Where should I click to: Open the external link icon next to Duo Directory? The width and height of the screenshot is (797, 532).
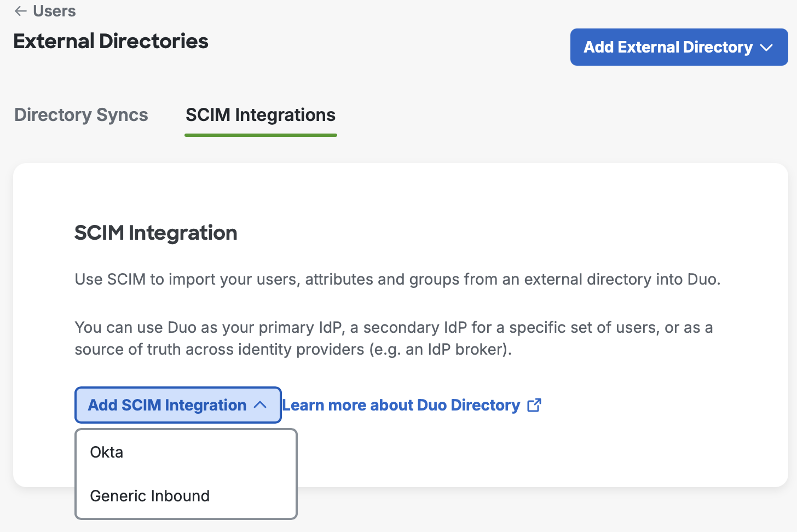pyautogui.click(x=534, y=405)
